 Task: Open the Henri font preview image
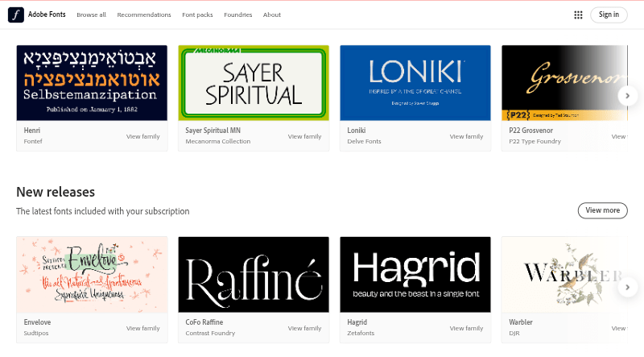coord(92,83)
